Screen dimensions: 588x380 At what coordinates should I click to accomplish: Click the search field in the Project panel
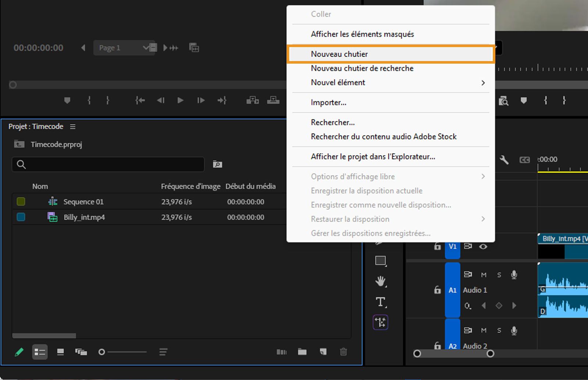(x=108, y=164)
